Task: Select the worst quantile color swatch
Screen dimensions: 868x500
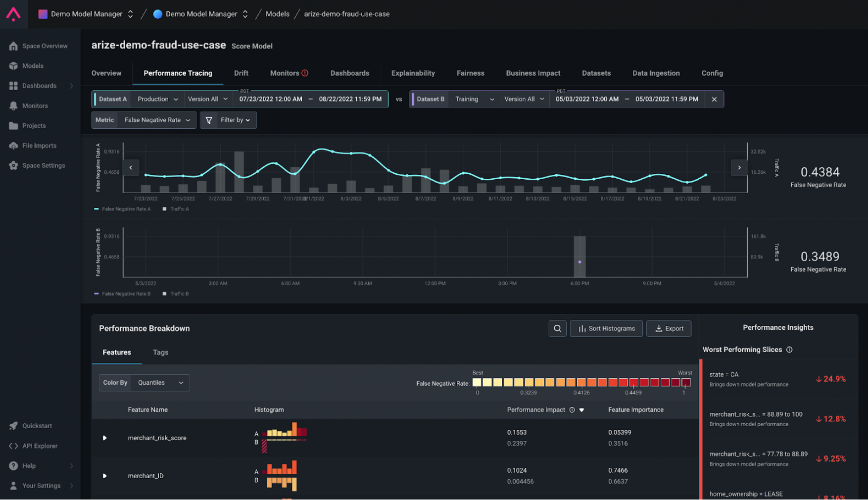Action: [685, 382]
